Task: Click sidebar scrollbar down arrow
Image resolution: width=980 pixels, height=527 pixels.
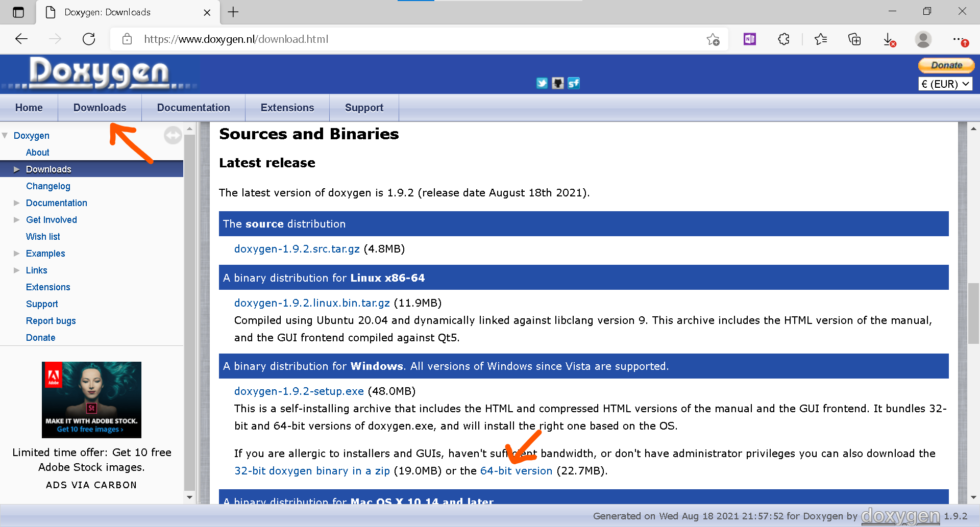Action: point(190,497)
